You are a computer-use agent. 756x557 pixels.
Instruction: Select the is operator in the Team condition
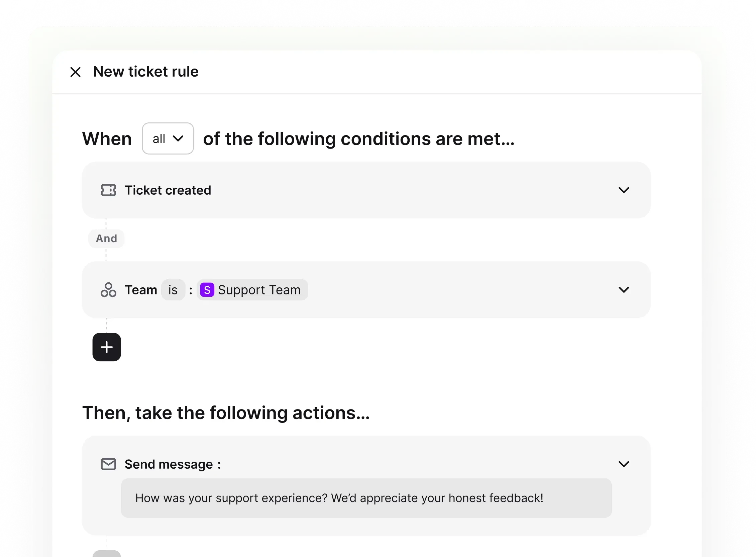[173, 290]
